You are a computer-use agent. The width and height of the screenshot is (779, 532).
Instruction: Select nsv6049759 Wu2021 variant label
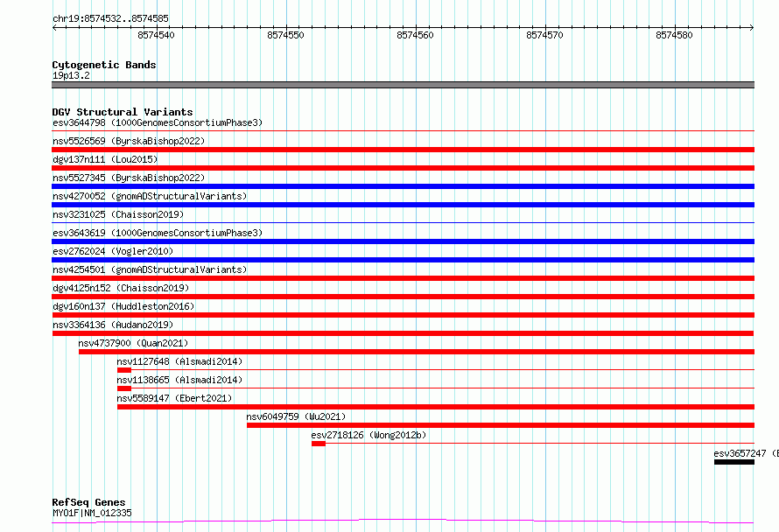pos(296,416)
